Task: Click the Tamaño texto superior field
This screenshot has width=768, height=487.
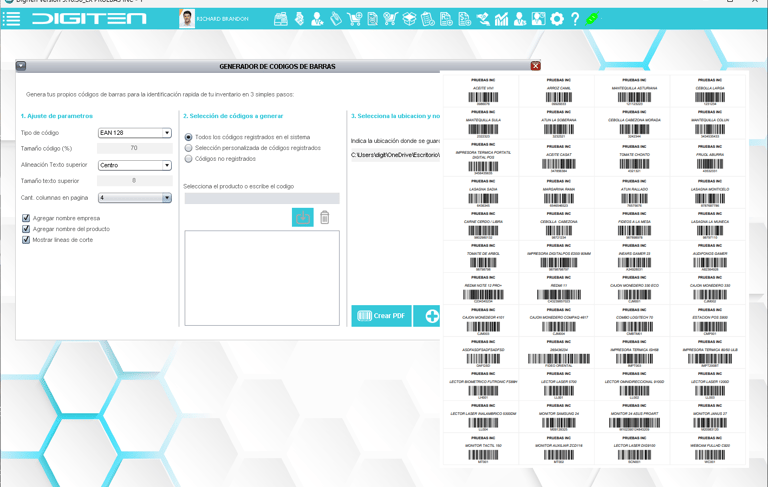Action: 135,181
